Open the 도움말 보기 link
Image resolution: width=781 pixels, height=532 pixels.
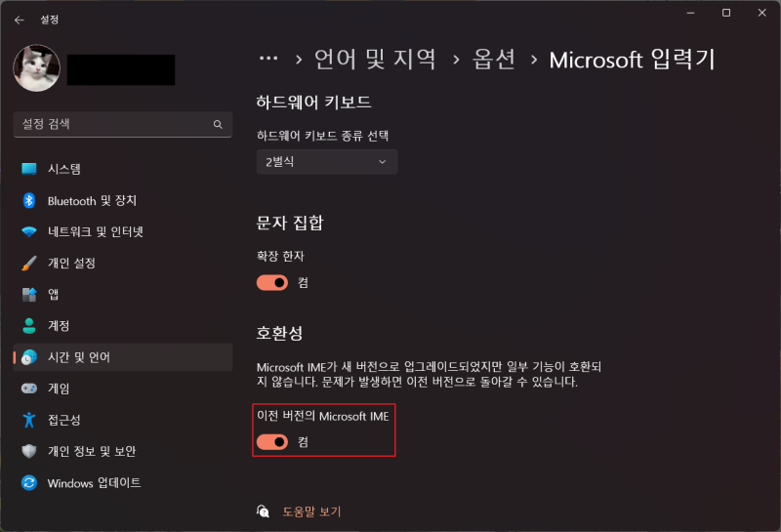pos(311,512)
